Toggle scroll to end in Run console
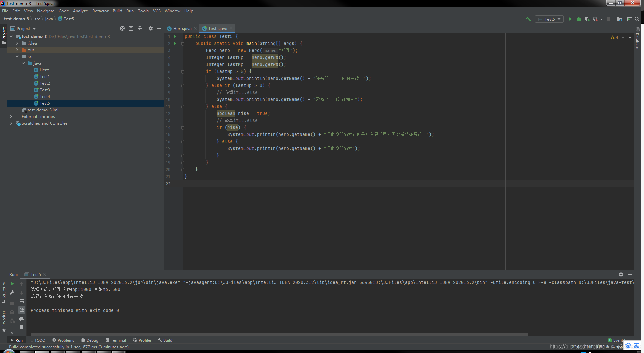 click(x=22, y=310)
